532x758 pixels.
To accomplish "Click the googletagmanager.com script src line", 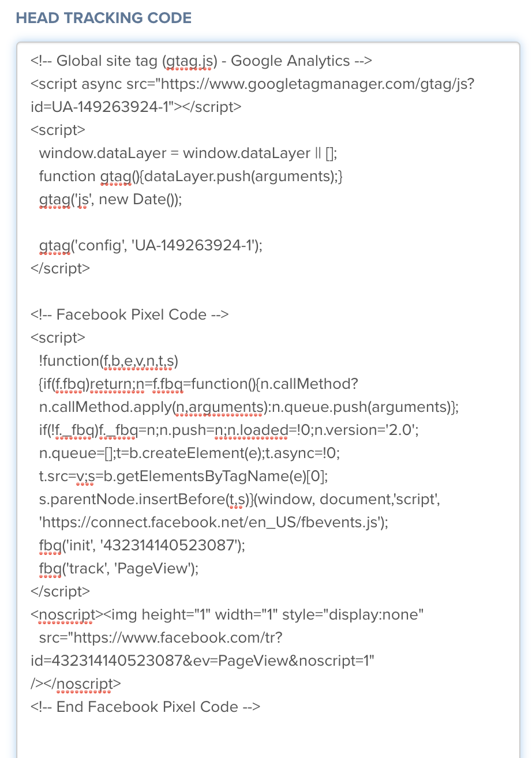I will 253,84.
